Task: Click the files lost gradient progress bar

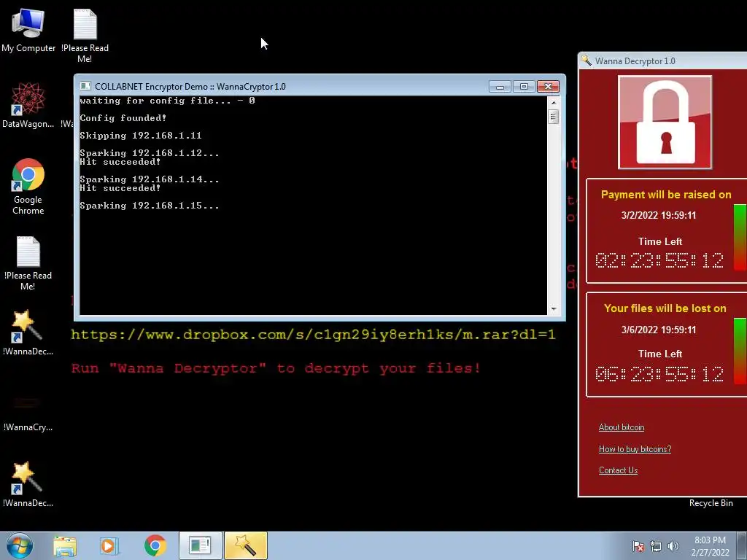Action: (740, 351)
